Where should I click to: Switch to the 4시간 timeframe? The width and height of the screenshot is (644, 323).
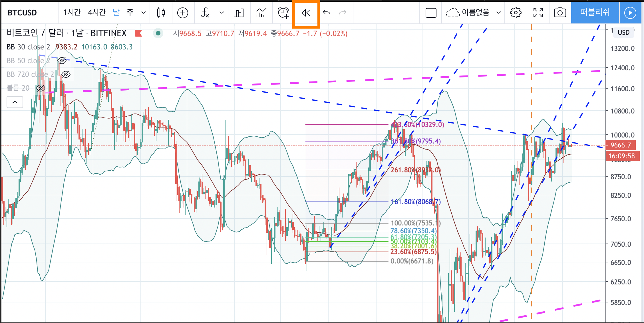tap(97, 12)
